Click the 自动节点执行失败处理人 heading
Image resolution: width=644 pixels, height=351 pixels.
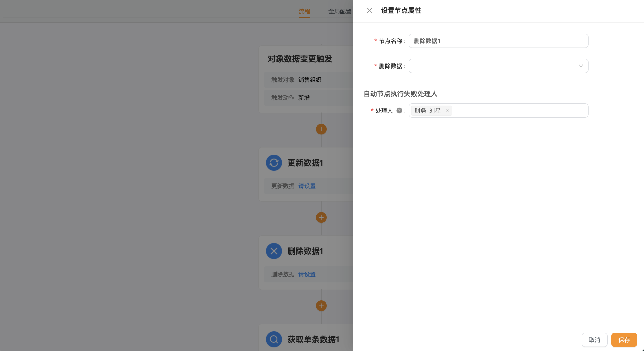click(400, 94)
